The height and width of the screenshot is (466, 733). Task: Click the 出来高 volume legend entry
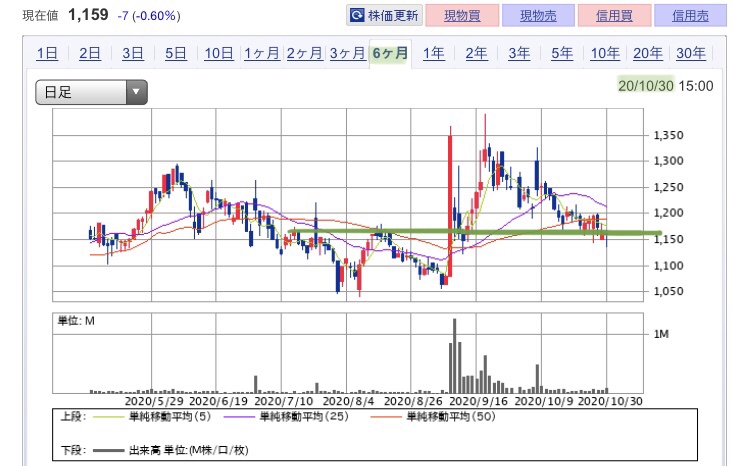pos(171,451)
